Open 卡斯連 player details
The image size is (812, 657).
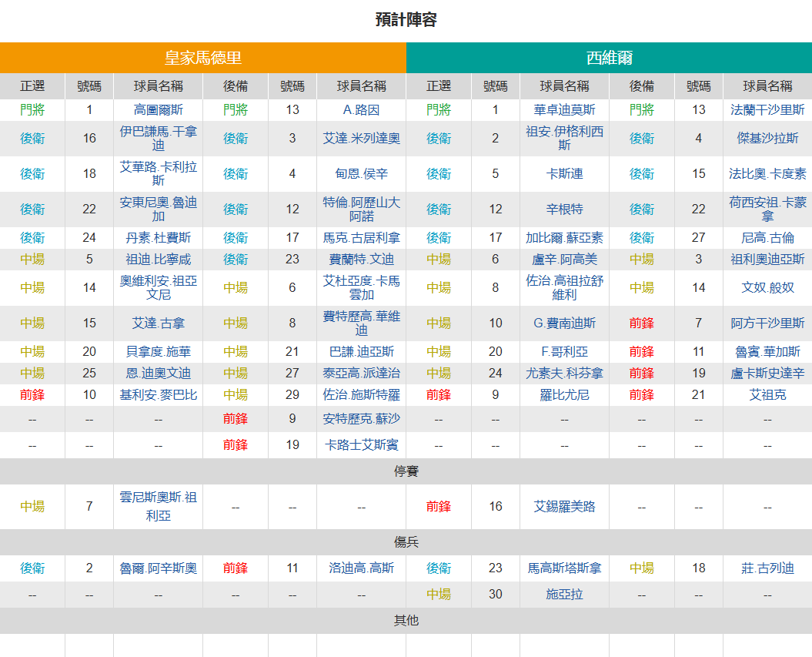(564, 173)
